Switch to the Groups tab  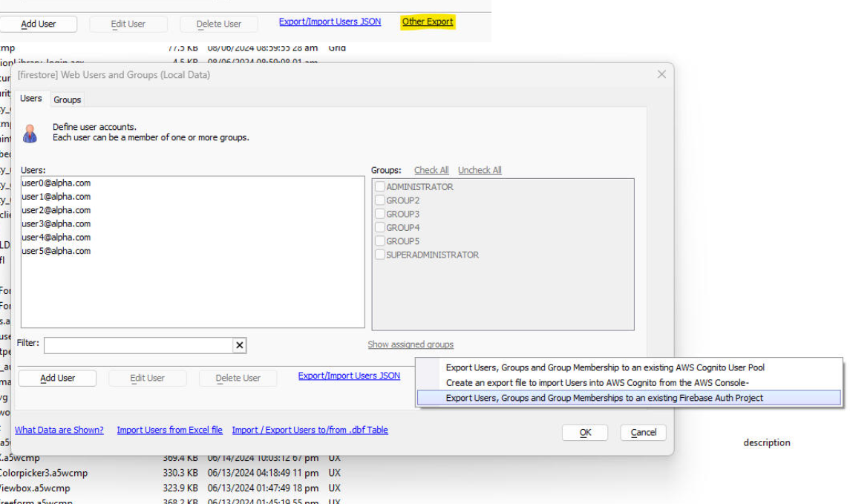click(68, 99)
